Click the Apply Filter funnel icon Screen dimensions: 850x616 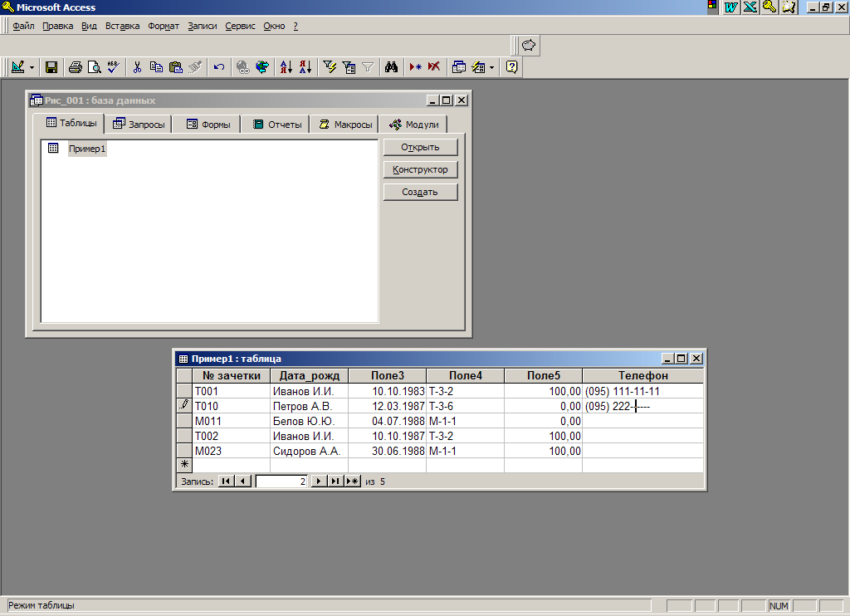click(x=368, y=67)
